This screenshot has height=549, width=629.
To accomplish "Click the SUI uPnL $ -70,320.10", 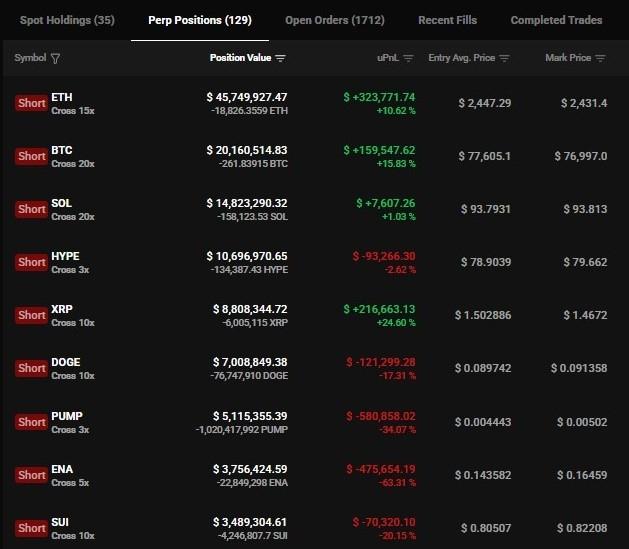I will [384, 522].
